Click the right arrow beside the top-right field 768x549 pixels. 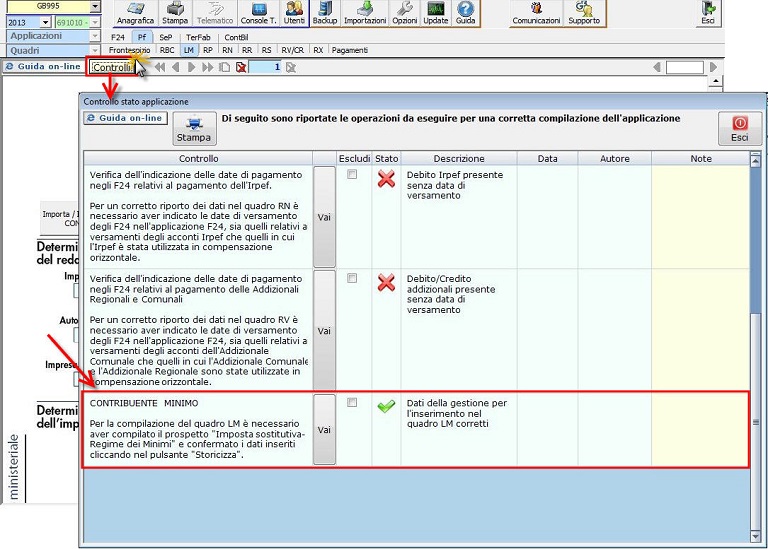click(x=713, y=67)
